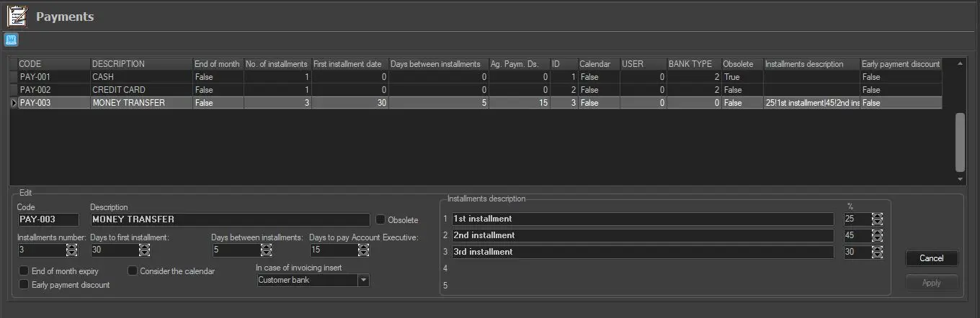Select the PAY-001 CASH row

(x=108, y=77)
